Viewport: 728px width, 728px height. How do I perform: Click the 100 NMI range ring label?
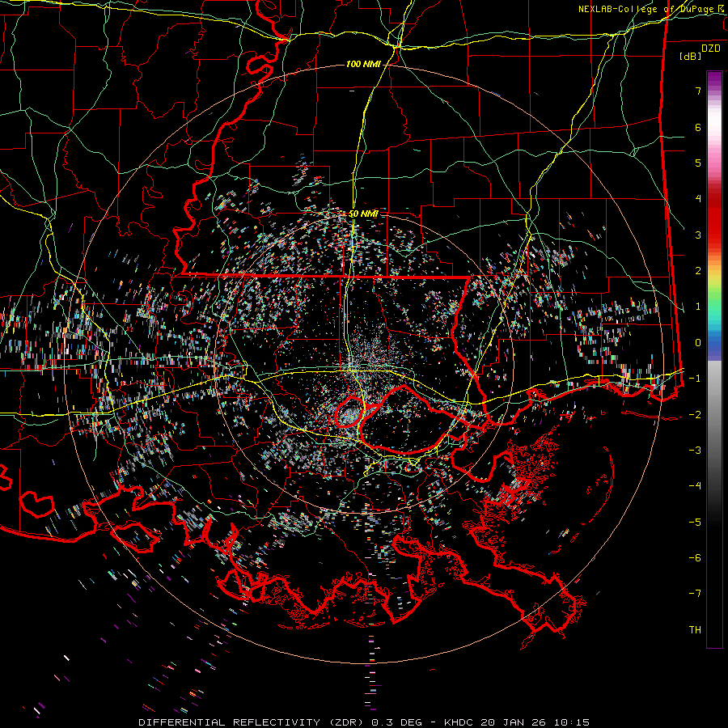[x=363, y=64]
